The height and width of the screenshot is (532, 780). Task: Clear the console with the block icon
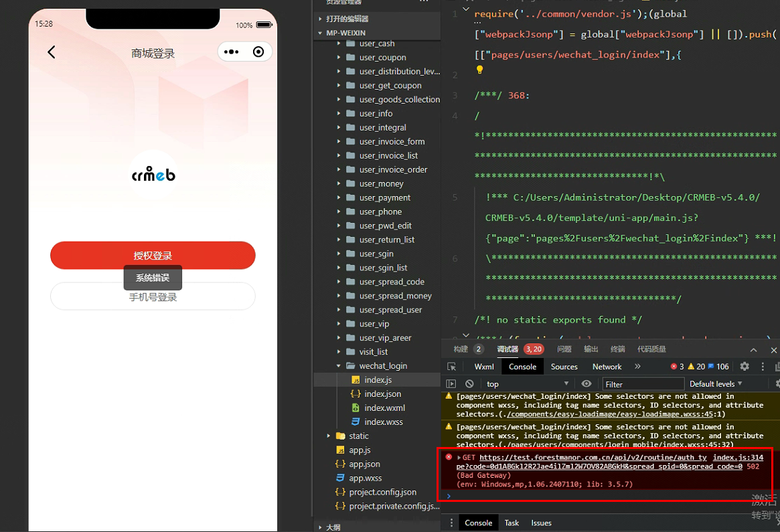tap(469, 384)
